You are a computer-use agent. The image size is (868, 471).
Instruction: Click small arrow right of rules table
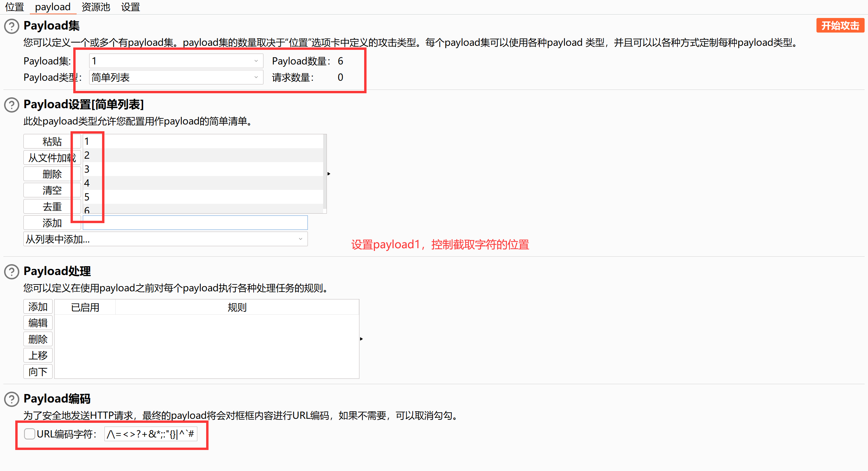point(361,339)
